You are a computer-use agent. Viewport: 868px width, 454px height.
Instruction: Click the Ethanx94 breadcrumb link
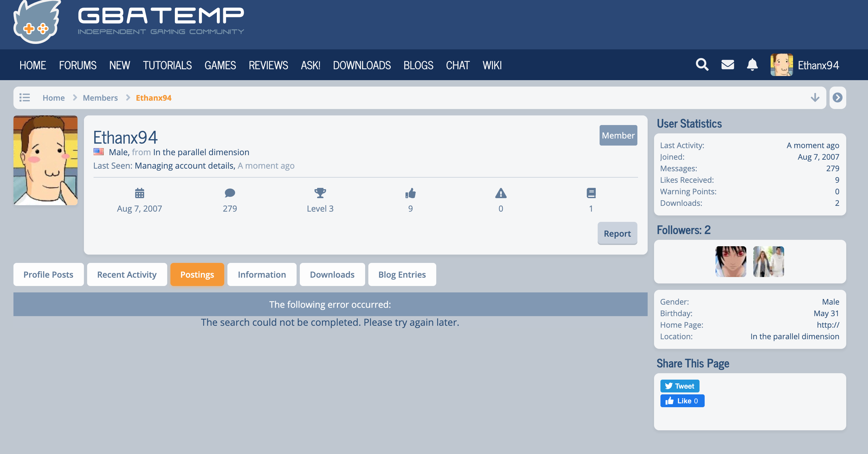(x=154, y=98)
